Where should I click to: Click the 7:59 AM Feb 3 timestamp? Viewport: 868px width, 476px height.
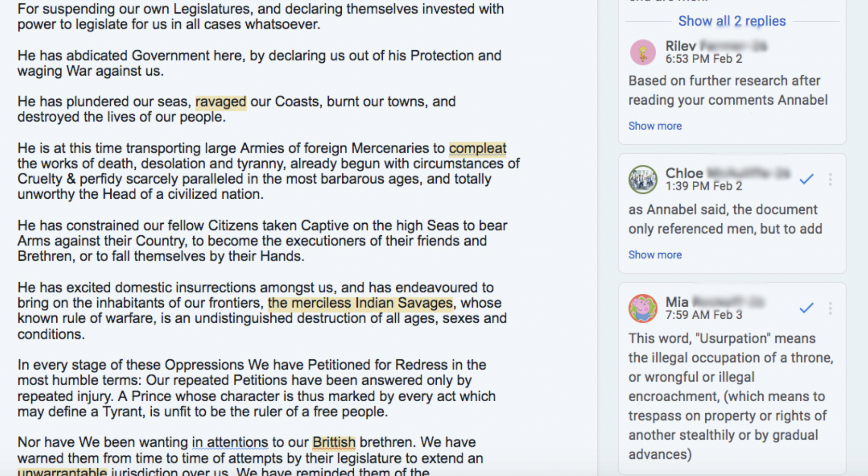pyautogui.click(x=704, y=315)
